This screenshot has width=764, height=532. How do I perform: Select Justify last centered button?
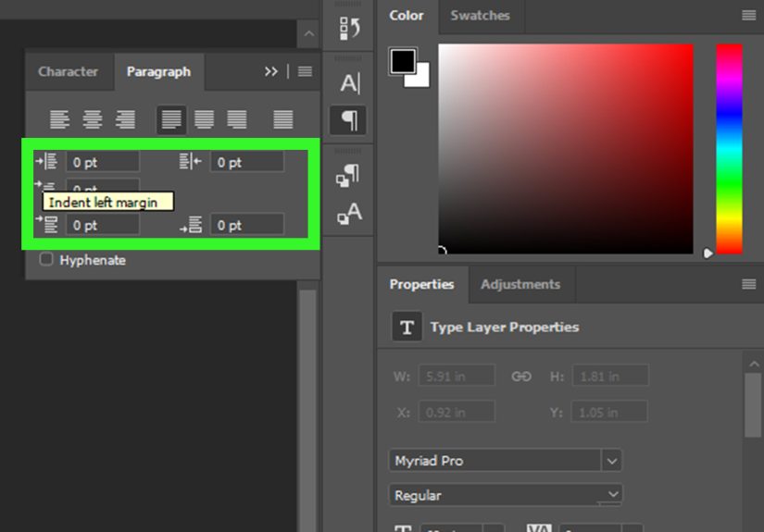pos(204,119)
